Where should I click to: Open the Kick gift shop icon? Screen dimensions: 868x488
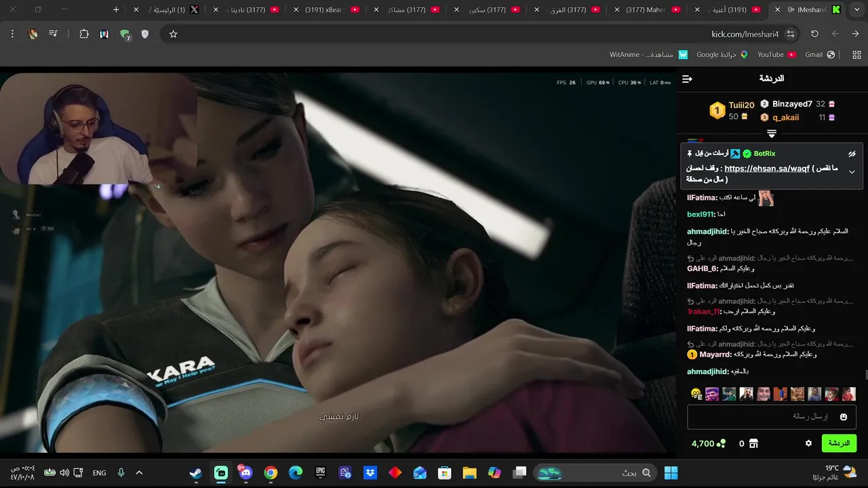[x=753, y=443]
